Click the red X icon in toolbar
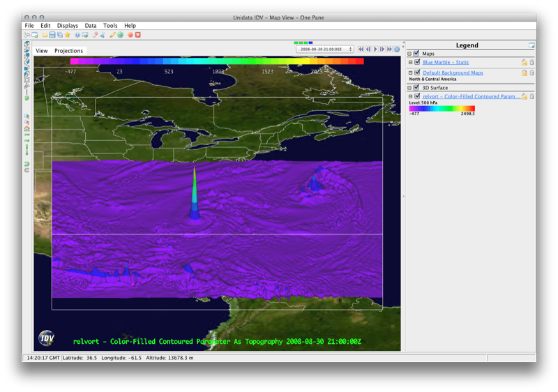Image resolution: width=558 pixels, height=392 pixels. pos(138,35)
